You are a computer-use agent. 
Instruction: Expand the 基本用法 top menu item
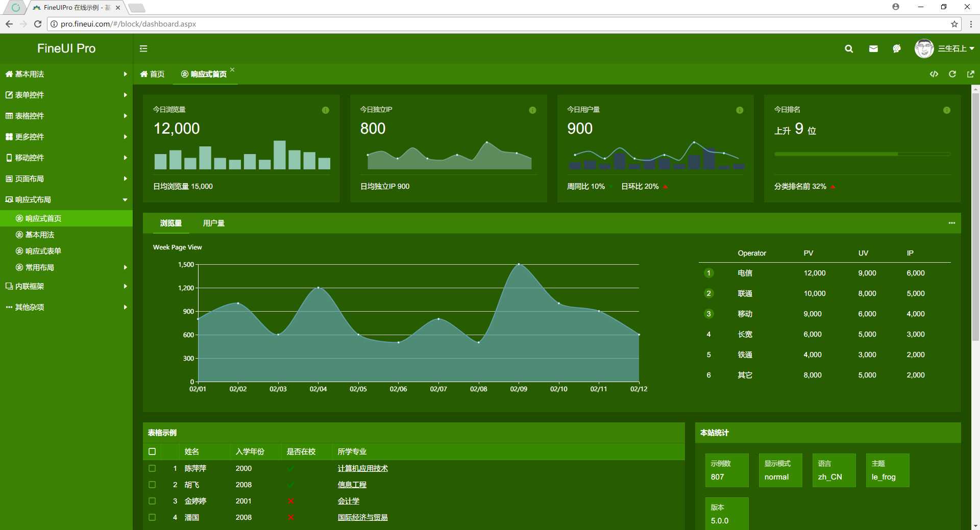pos(66,74)
